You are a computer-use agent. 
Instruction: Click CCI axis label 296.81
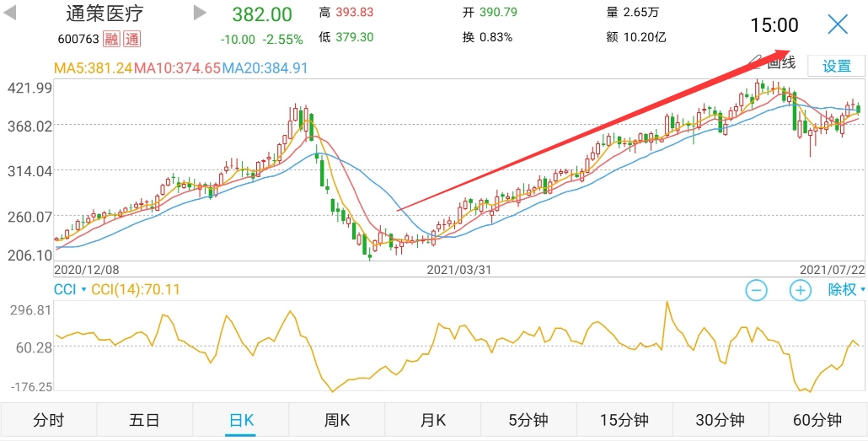click(x=30, y=309)
